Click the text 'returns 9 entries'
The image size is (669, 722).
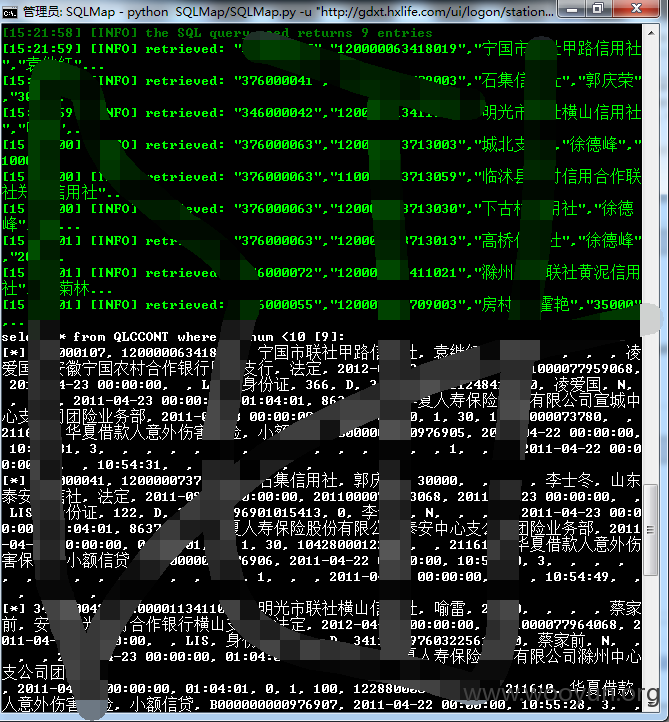point(364,33)
